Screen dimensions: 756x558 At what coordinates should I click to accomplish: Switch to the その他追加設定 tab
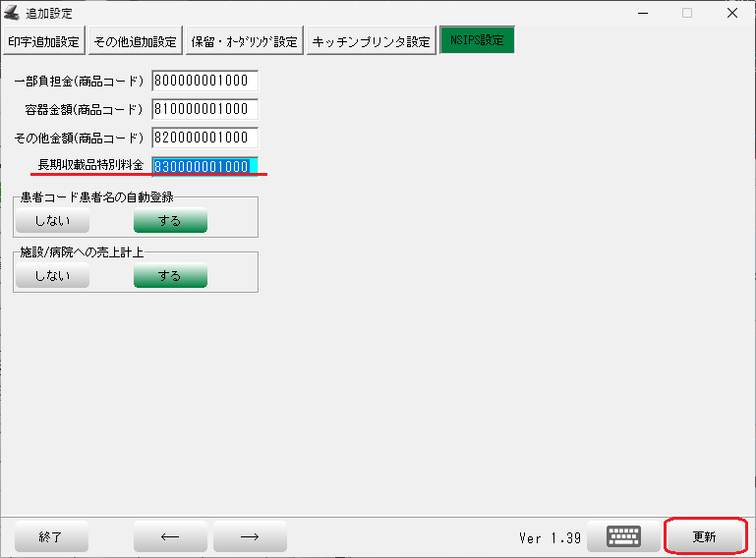click(135, 41)
